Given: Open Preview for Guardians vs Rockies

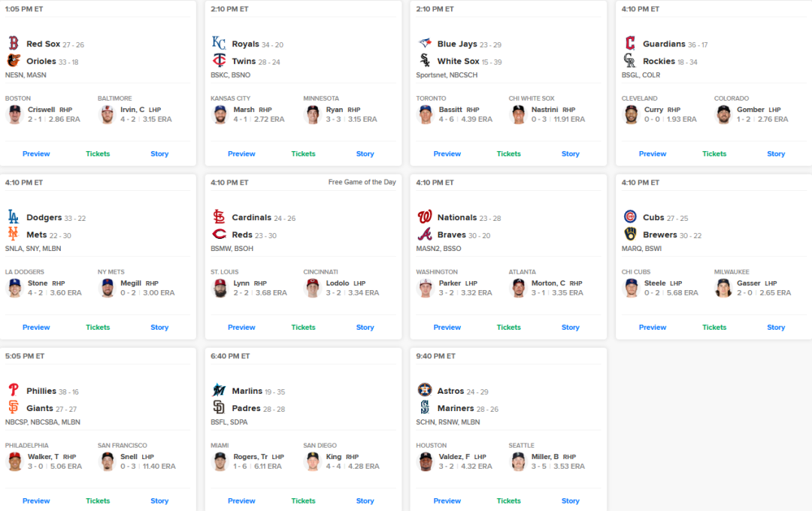Looking at the screenshot, I should pos(653,154).
